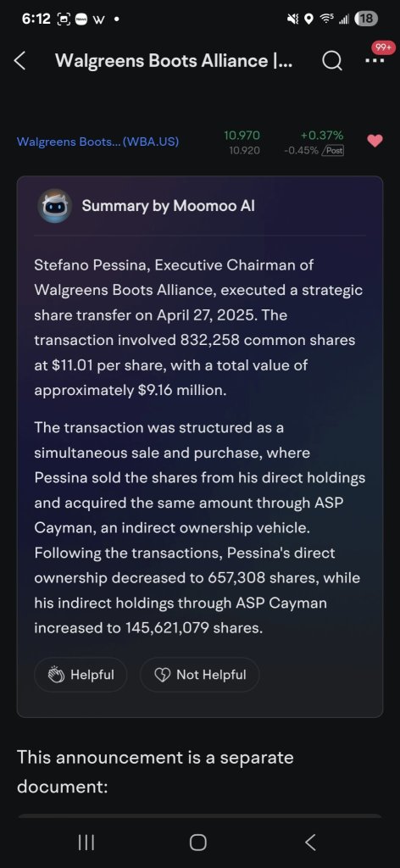Viewport: 400px width, 868px height.
Task: Tap the Android recent apps button
Action: point(86,843)
